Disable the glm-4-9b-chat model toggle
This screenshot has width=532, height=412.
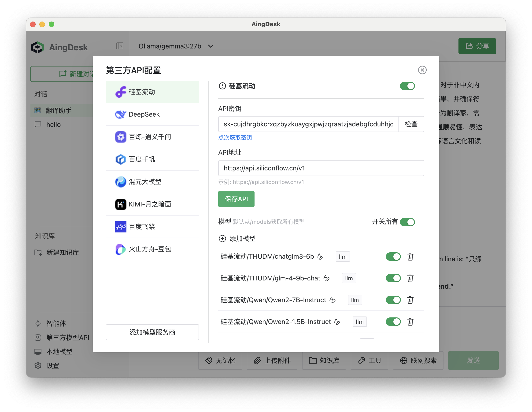[393, 278]
